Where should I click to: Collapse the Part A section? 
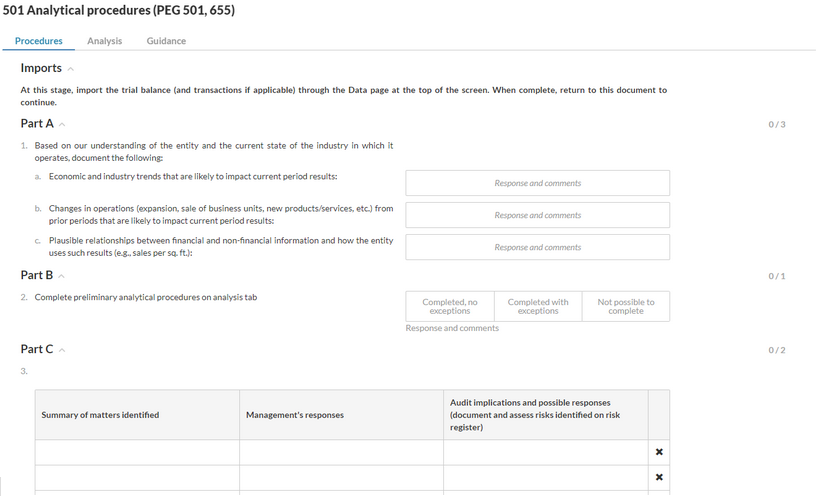point(62,124)
